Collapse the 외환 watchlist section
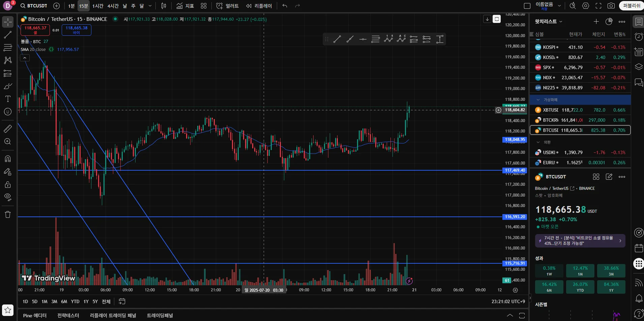The image size is (644, 321). point(538,142)
